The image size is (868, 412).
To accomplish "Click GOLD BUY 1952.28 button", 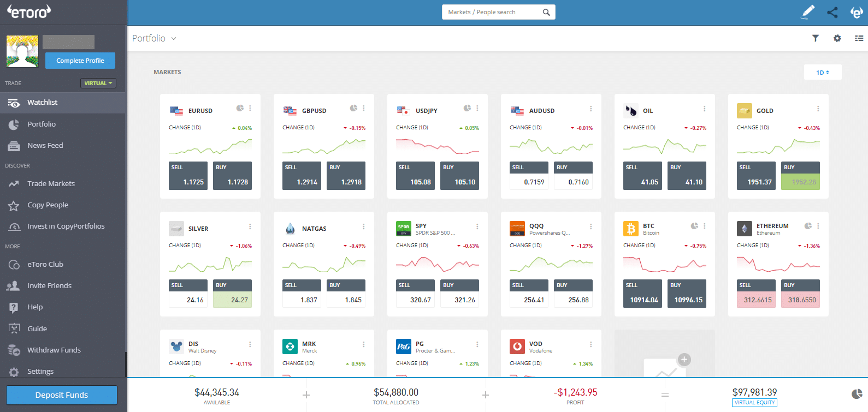I will click(800, 176).
